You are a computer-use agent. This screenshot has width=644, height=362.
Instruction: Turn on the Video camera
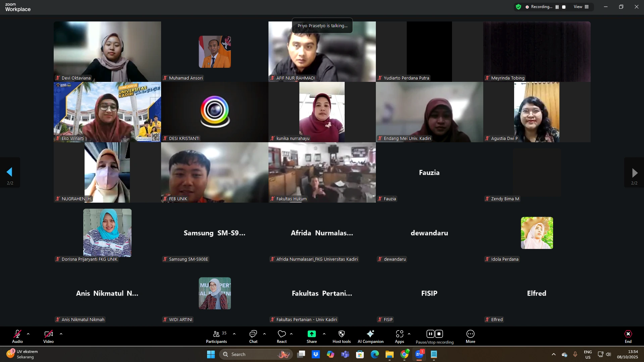click(48, 337)
